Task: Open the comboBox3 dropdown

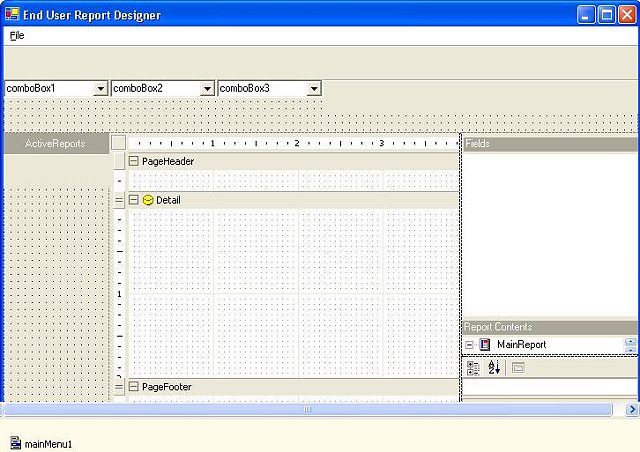Action: (x=314, y=88)
